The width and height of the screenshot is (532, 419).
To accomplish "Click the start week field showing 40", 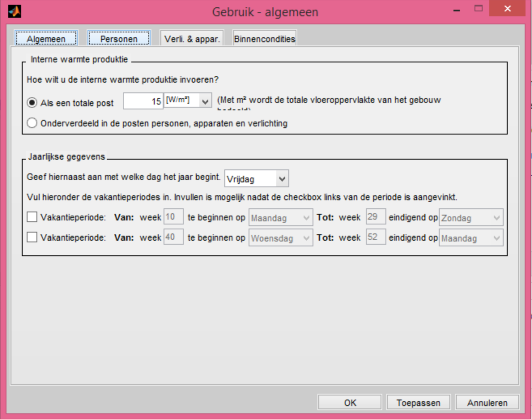I will pos(173,237).
